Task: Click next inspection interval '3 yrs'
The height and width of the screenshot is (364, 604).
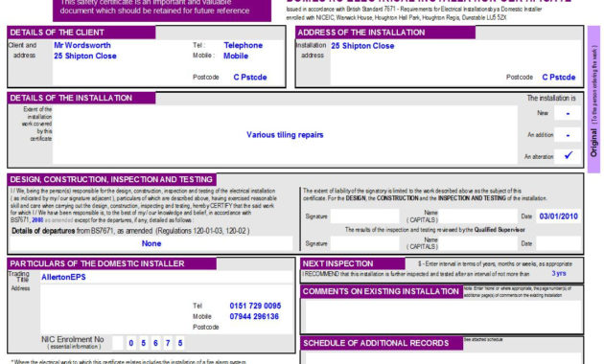Action: 559,274
